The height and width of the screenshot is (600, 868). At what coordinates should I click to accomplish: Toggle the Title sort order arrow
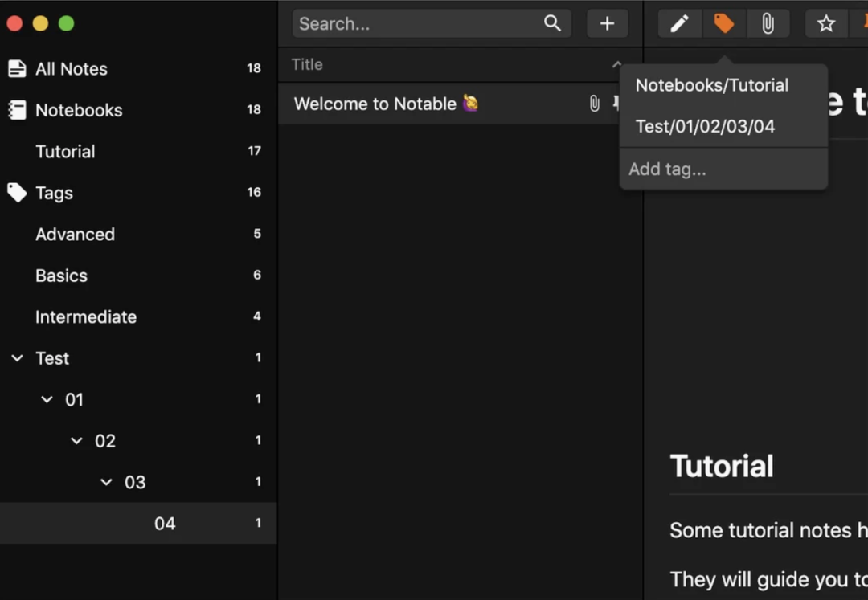[616, 65]
